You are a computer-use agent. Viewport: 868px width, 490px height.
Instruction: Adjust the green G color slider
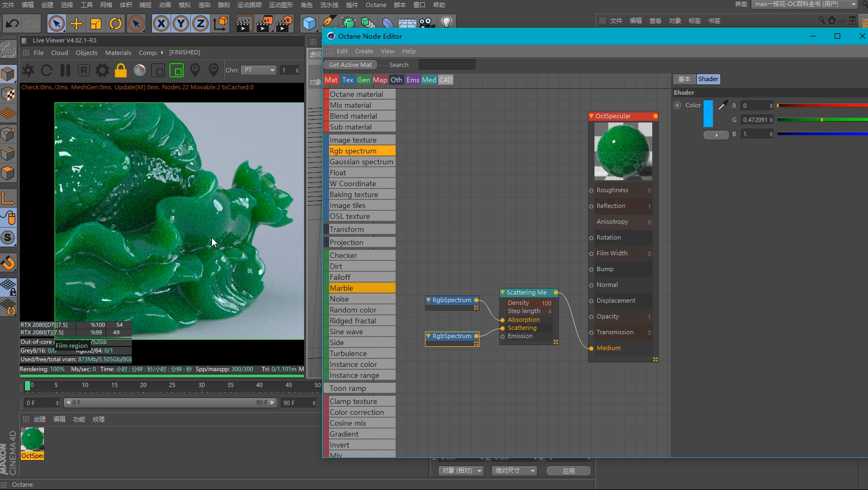[x=822, y=120]
